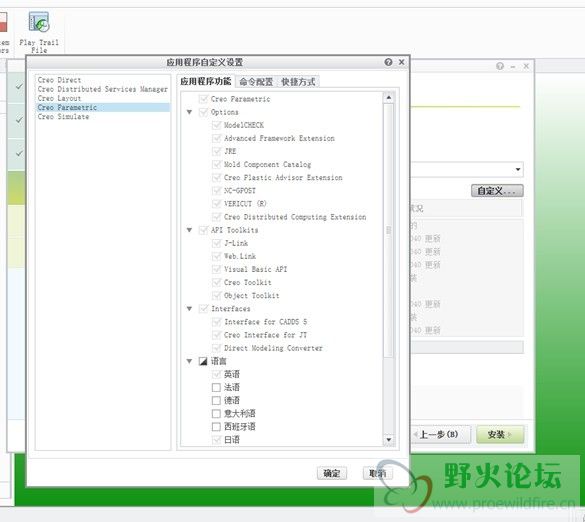585x522 pixels.
Task: Collapse the Interfaces tree node
Action: coord(190,309)
